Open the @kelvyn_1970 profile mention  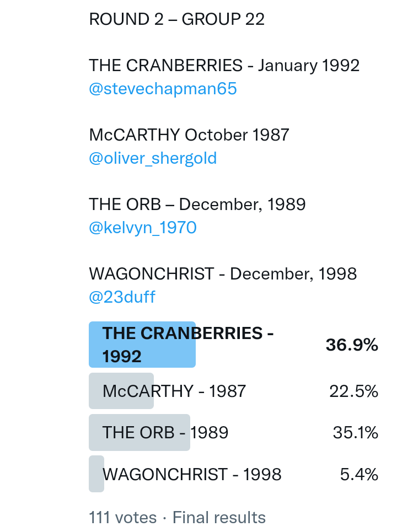pos(142,228)
